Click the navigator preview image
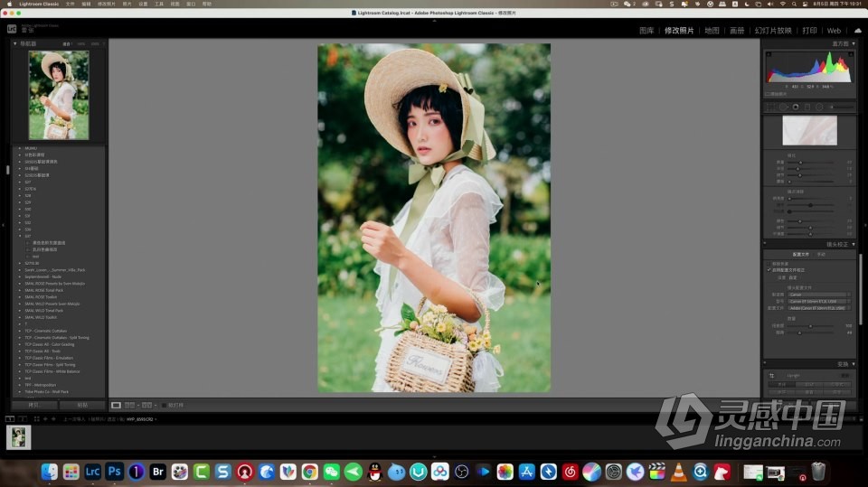Screen dimensions: 868x487 59,95
